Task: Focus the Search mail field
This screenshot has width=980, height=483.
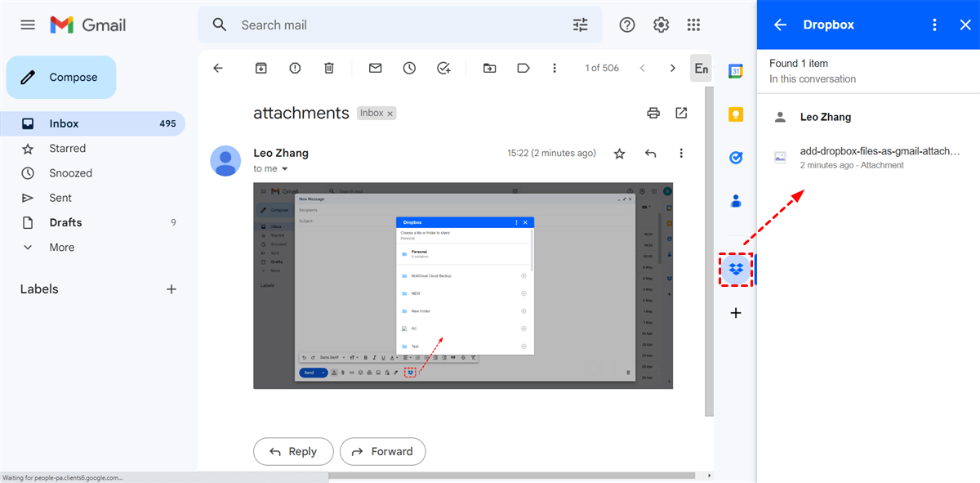Action: pyautogui.click(x=400, y=25)
